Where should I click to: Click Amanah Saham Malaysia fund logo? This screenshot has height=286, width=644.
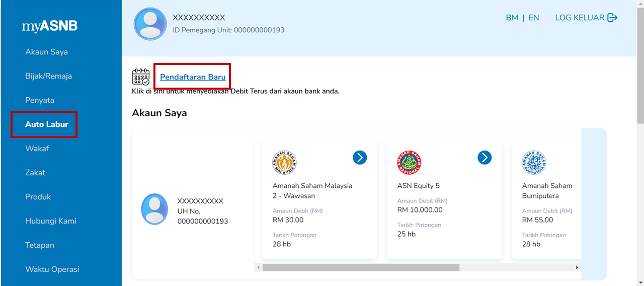coord(284,163)
